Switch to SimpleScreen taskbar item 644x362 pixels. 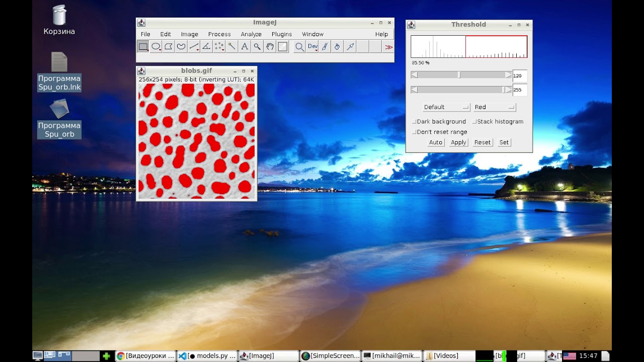pyautogui.click(x=330, y=356)
